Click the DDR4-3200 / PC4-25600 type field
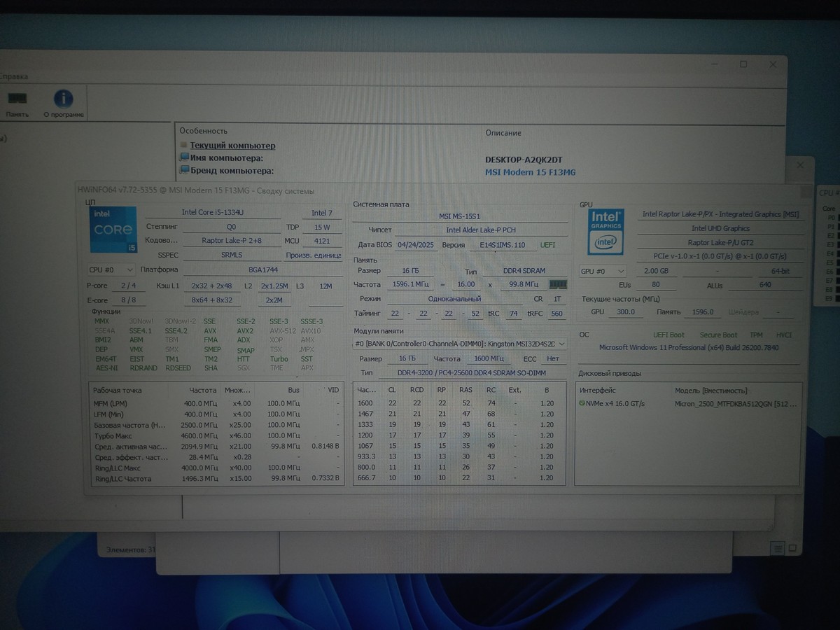This screenshot has height=630, width=840. point(471,373)
